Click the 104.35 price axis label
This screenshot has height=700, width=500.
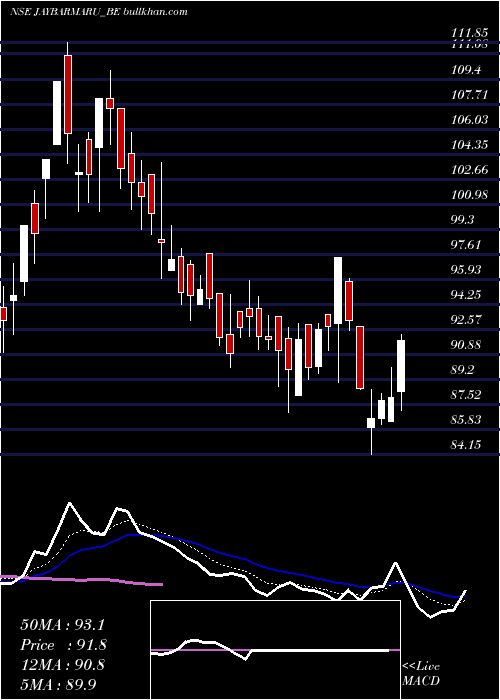[x=469, y=145]
